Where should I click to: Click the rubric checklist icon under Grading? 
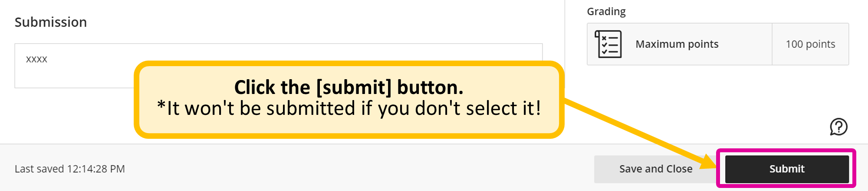click(x=608, y=44)
